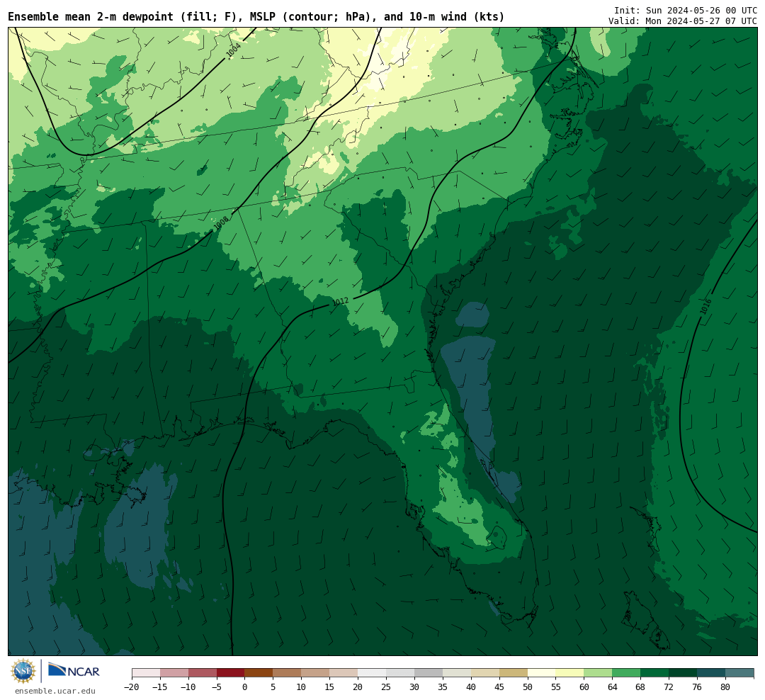Click the 1012 pressure contour label
765x700 pixels.
(341, 301)
